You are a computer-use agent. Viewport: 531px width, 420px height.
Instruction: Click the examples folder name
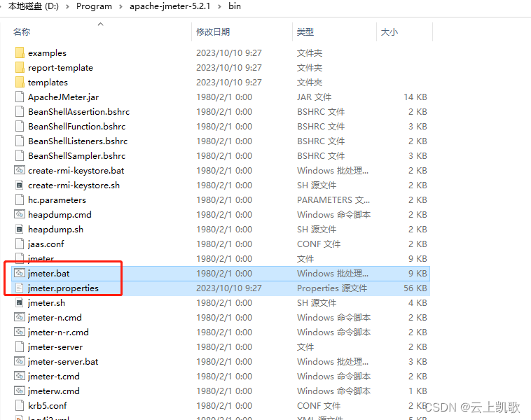click(47, 52)
